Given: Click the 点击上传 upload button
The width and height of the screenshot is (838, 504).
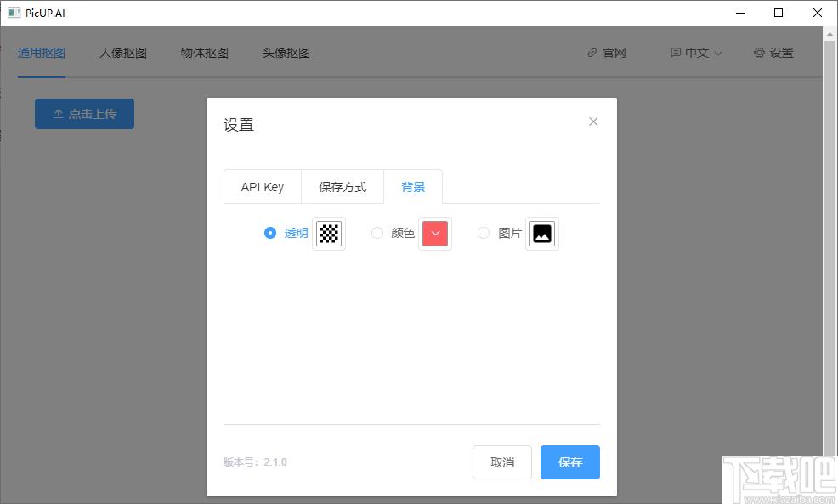Looking at the screenshot, I should 84,114.
